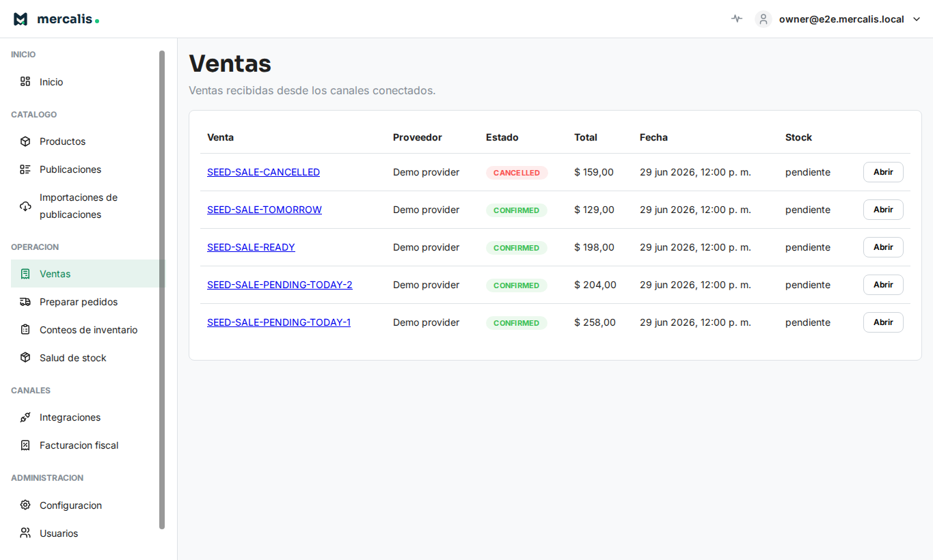Click the $ 159,00 total
Screen dimensions: 933x560
594,172
